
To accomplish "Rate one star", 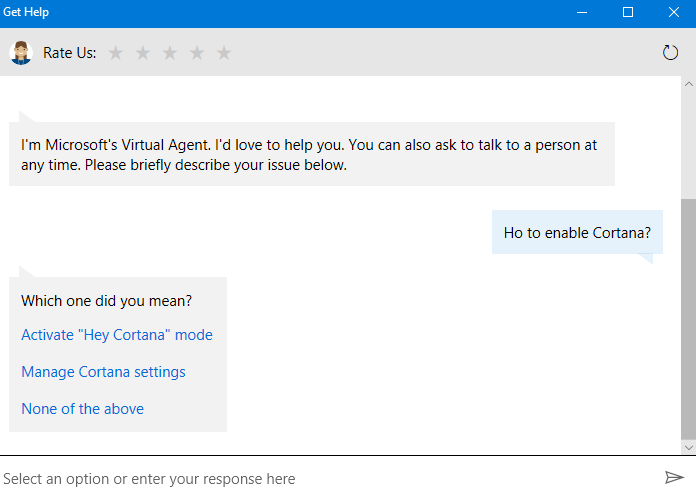I will pyautogui.click(x=116, y=53).
